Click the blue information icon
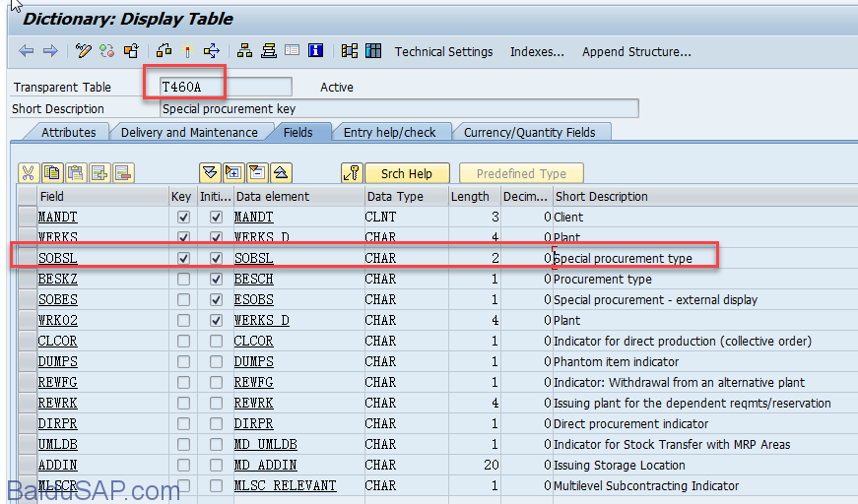This screenshot has width=858, height=504. [315, 51]
